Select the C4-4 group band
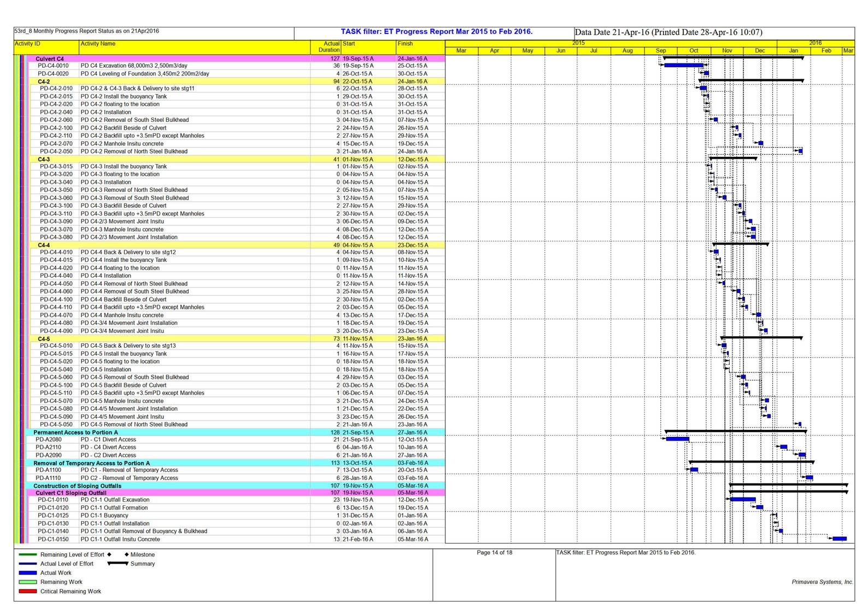868x614 pixels. 236,245
